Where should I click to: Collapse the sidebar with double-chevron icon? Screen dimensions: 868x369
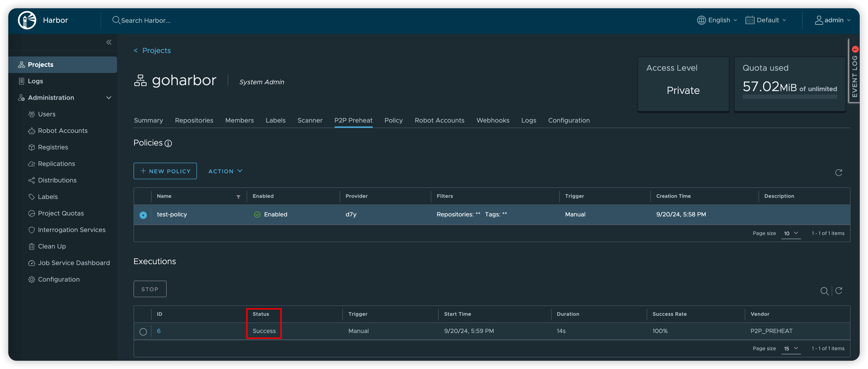pos(109,42)
